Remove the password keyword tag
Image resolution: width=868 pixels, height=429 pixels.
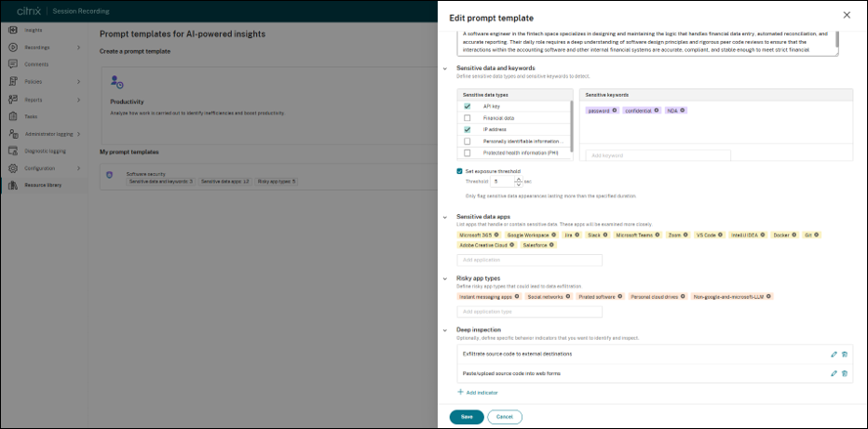click(x=615, y=111)
